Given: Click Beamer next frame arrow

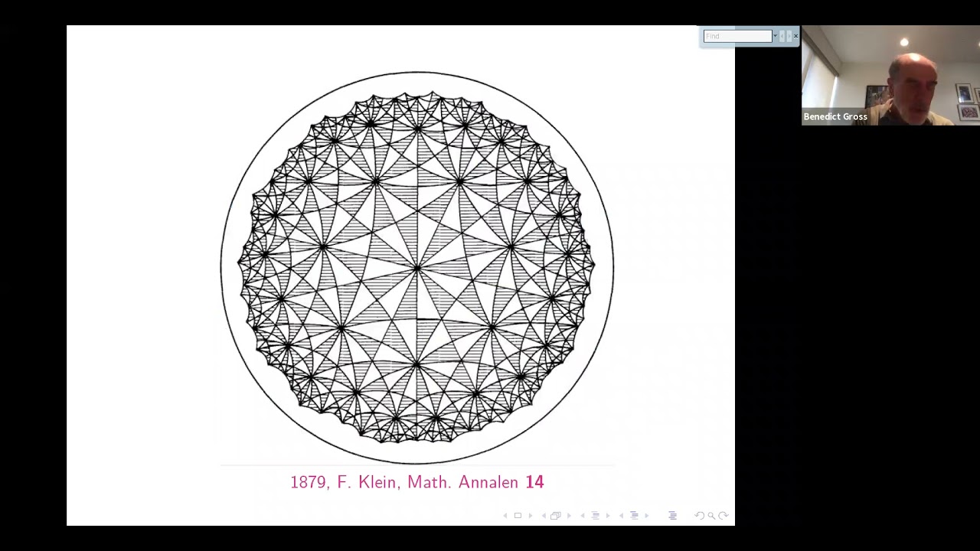Looking at the screenshot, I should click(569, 516).
